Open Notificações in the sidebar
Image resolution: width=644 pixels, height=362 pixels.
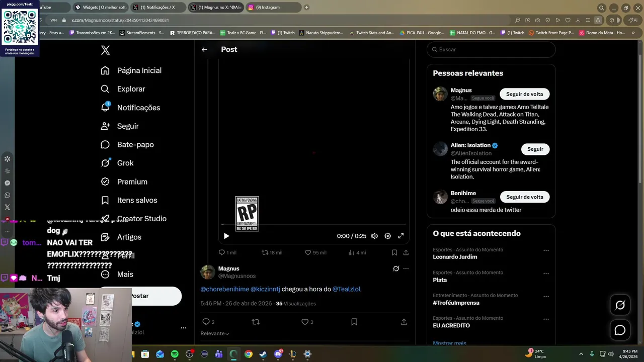coord(130,108)
